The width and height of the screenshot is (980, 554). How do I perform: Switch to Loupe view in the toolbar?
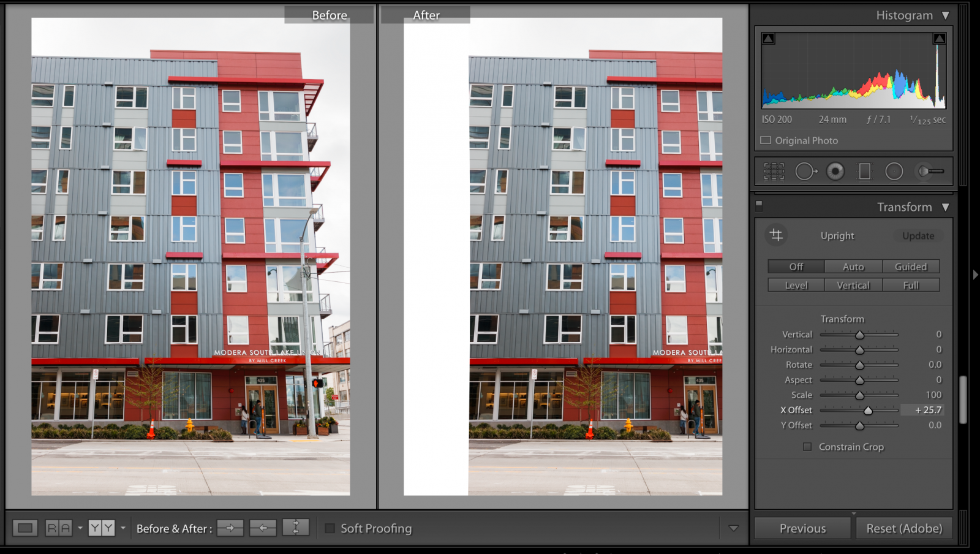24,528
